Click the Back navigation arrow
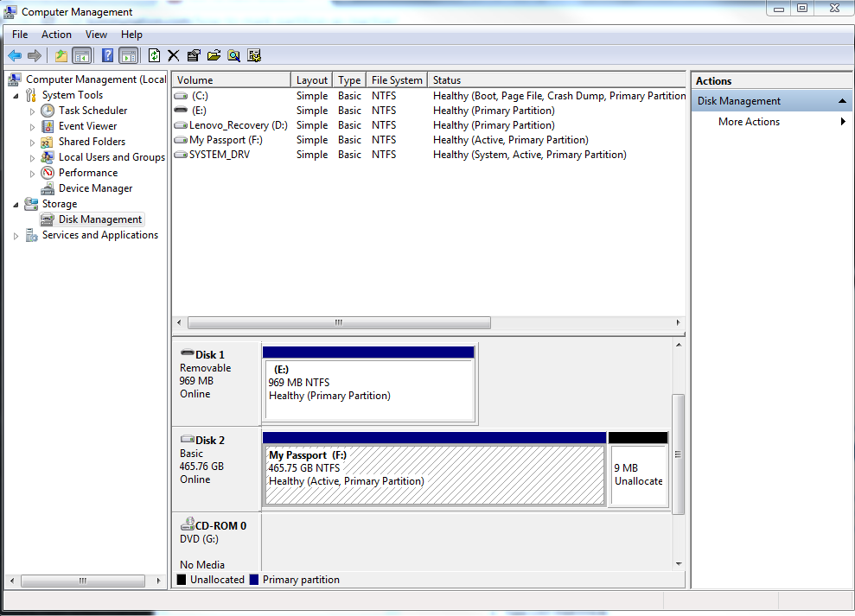Image resolution: width=855 pixels, height=616 pixels. pyautogui.click(x=15, y=54)
